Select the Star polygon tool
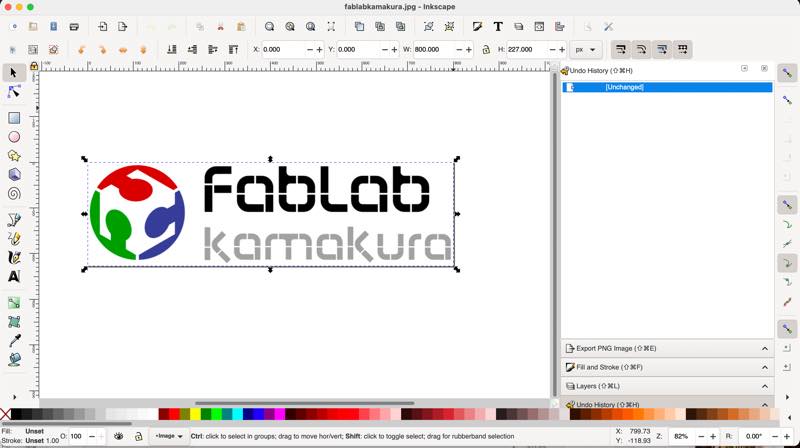 (x=14, y=156)
